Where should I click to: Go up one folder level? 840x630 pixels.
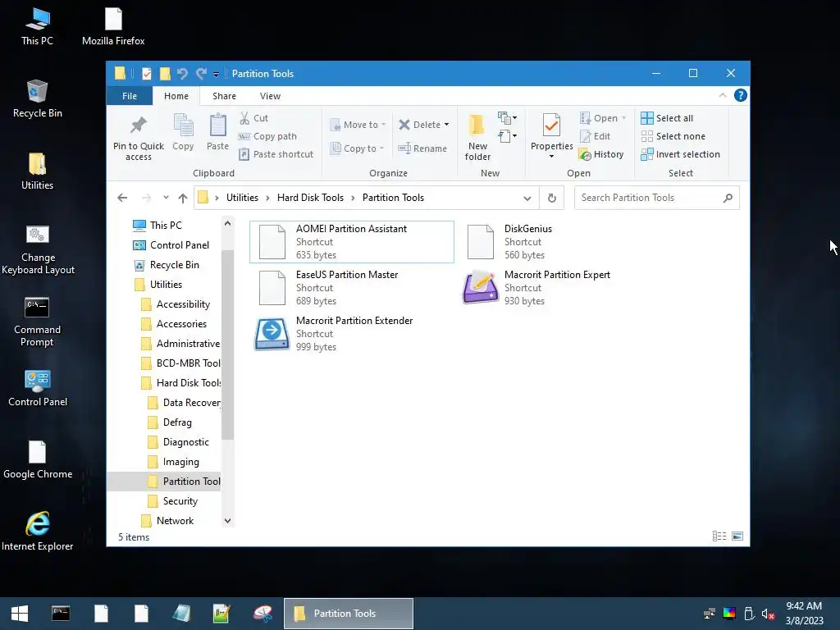click(x=183, y=199)
